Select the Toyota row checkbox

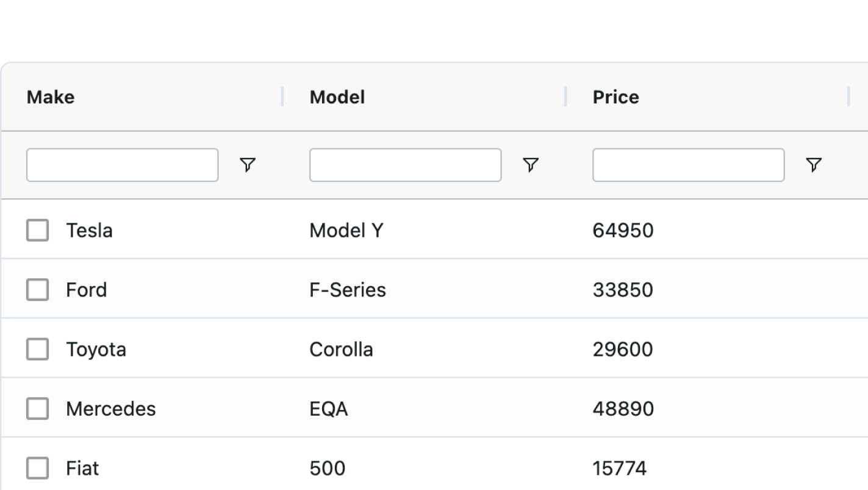point(37,350)
